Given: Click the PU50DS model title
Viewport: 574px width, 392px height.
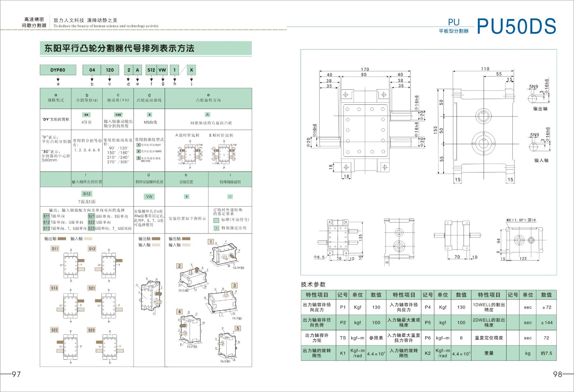Looking at the screenshot, I should click(x=516, y=26).
